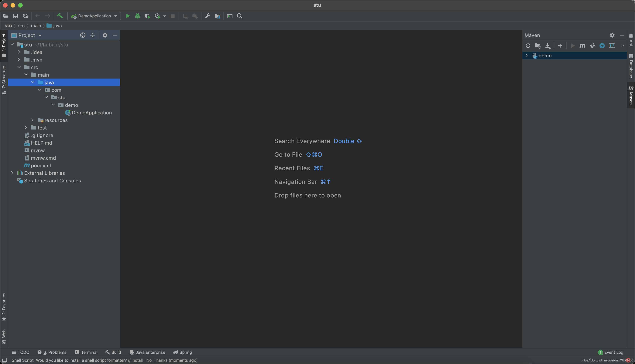The width and height of the screenshot is (635, 364).
Task: Open DemoApplication Java class file
Action: (x=92, y=113)
